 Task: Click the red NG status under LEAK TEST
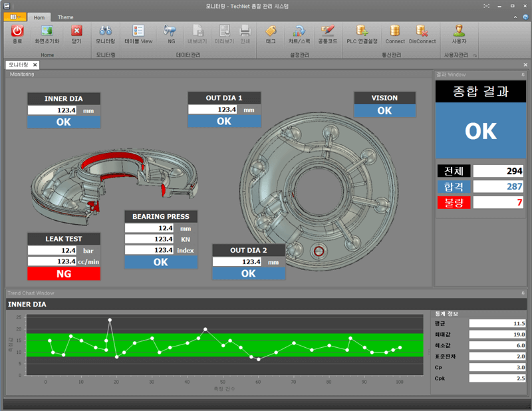[x=64, y=273]
